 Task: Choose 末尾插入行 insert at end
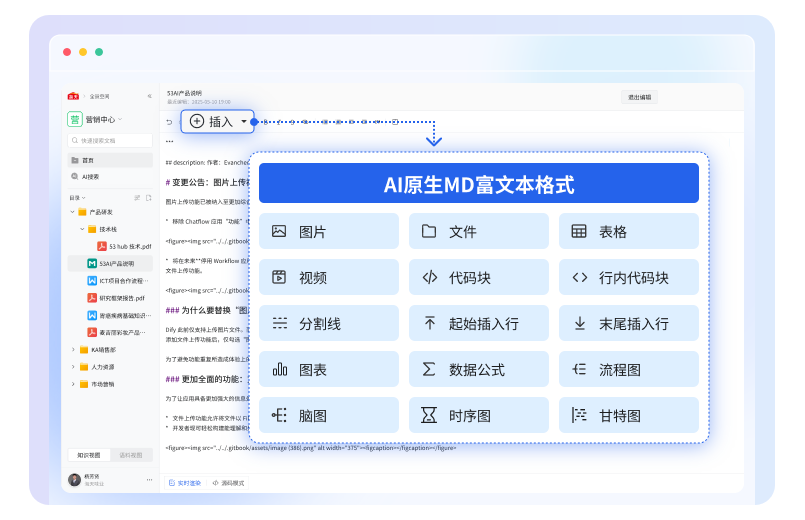628,323
